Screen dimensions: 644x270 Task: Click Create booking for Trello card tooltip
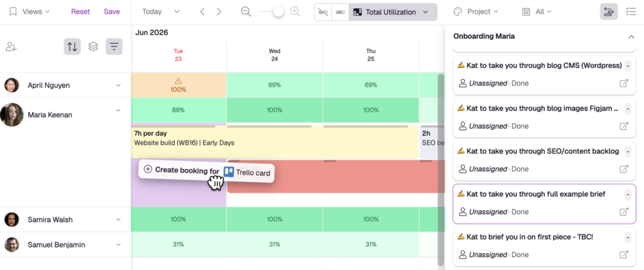[x=206, y=170]
